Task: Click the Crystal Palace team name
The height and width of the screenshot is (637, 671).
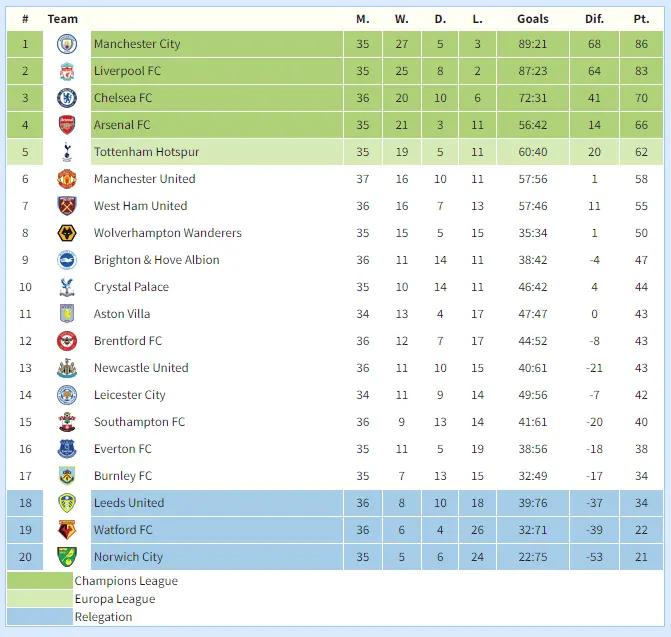Action: (x=131, y=287)
